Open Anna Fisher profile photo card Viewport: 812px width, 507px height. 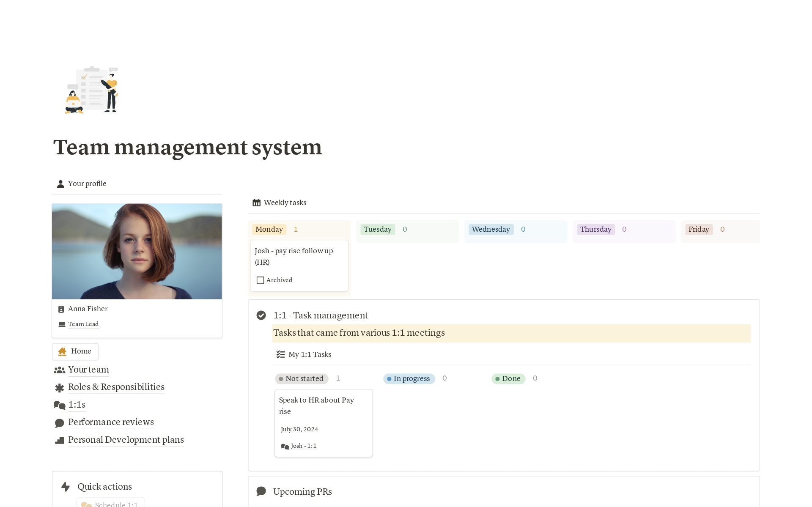coord(137,251)
